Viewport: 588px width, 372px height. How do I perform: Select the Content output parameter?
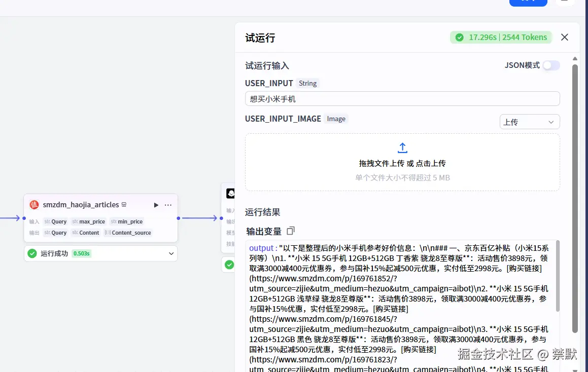click(86, 233)
